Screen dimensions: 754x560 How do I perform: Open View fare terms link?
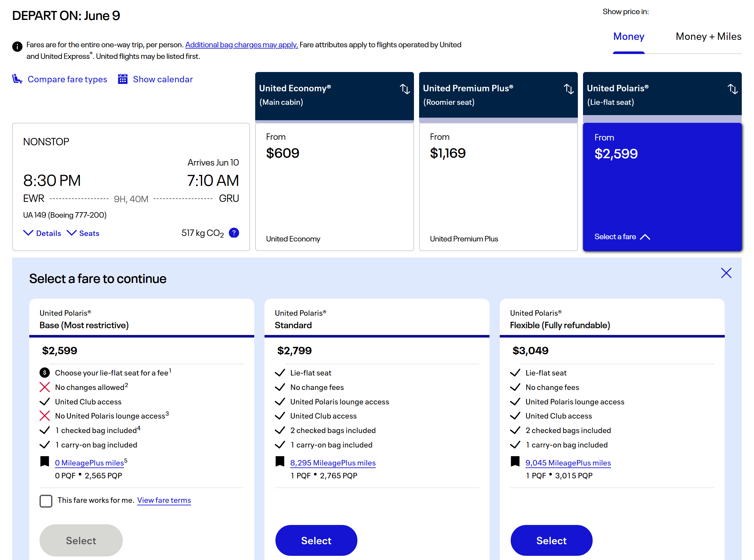coord(164,500)
